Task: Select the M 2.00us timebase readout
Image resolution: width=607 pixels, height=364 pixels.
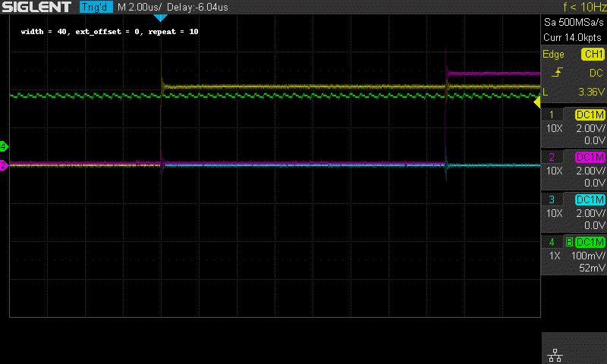Action: tap(140, 7)
